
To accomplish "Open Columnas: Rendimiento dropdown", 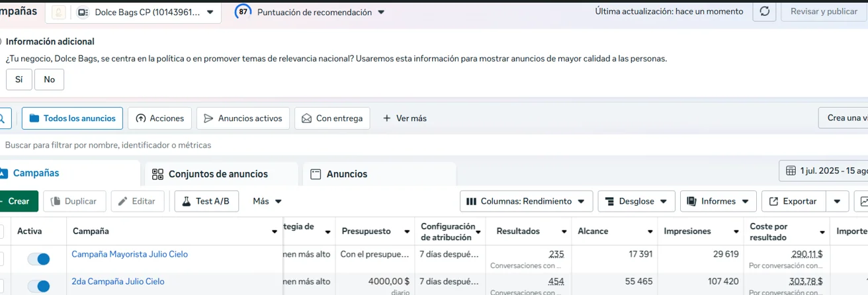I will pos(526,201).
